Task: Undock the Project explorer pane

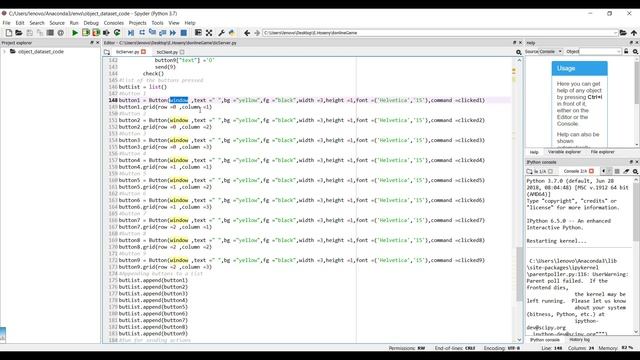Action: (92, 42)
